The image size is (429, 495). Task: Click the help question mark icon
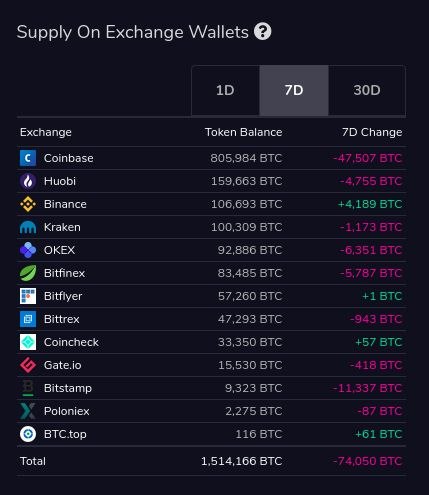[263, 32]
